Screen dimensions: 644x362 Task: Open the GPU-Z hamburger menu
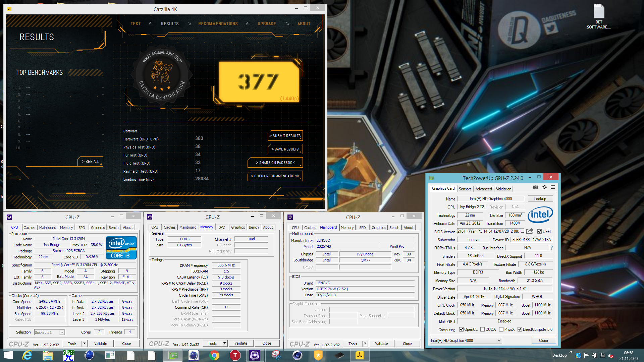[x=553, y=187]
